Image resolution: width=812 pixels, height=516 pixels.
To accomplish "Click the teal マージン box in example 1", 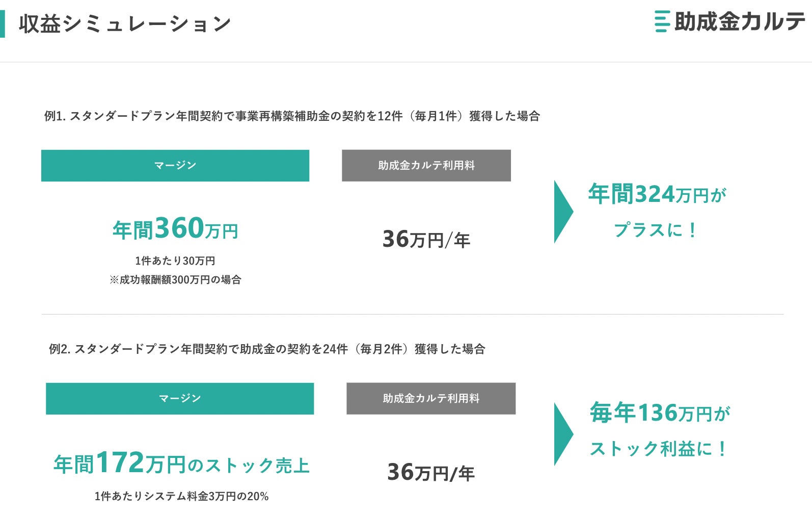I will [175, 165].
